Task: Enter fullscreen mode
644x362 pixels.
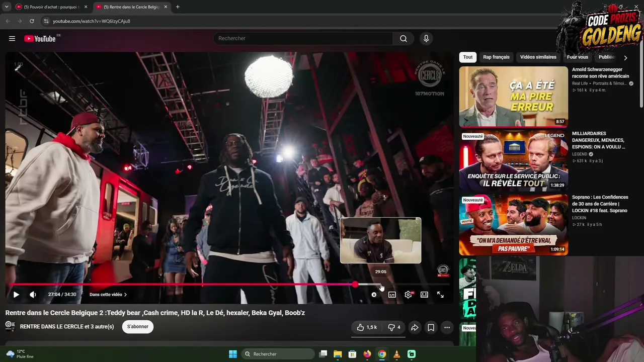Action: tap(440, 295)
